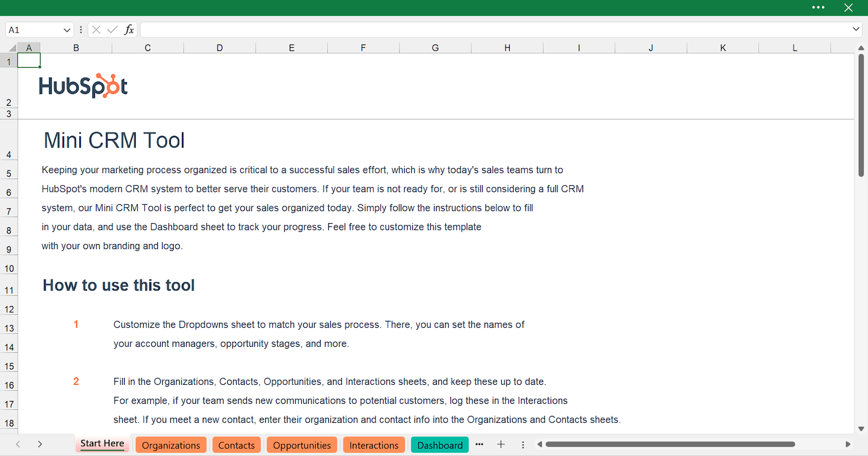
Task: Select column C header
Action: coord(148,48)
